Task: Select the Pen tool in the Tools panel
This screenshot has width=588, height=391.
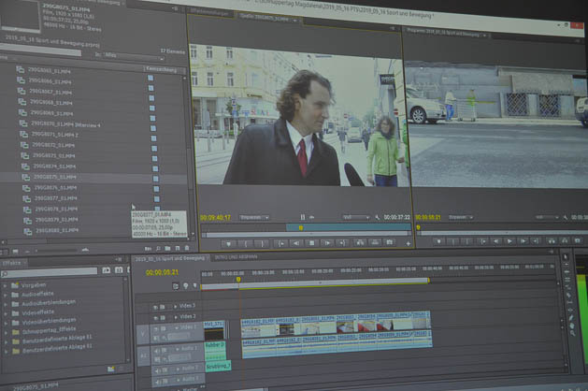Action: 571,318
